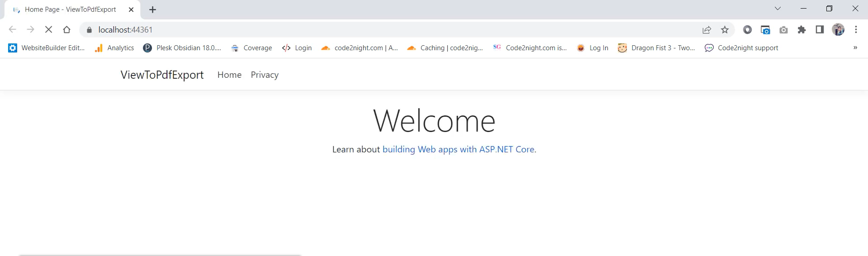This screenshot has width=868, height=256.
Task: Open the Code2night support bookmark
Action: pos(741,48)
